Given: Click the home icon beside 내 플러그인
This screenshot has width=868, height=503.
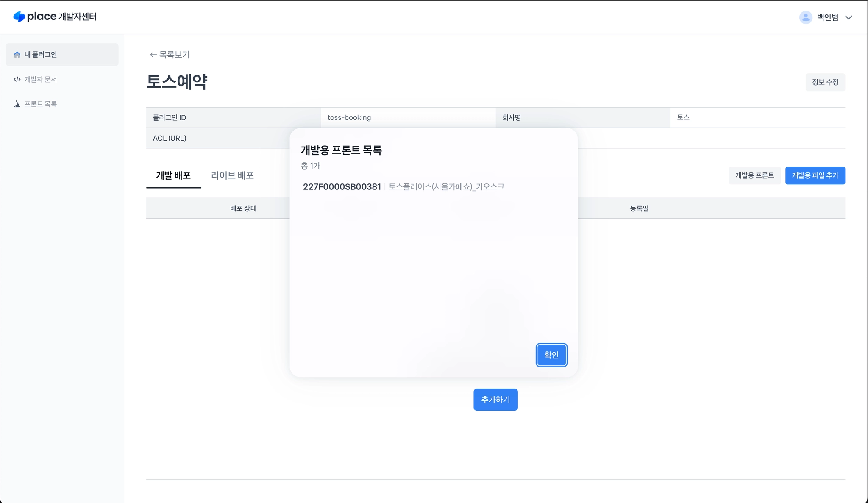Looking at the screenshot, I should [17, 55].
